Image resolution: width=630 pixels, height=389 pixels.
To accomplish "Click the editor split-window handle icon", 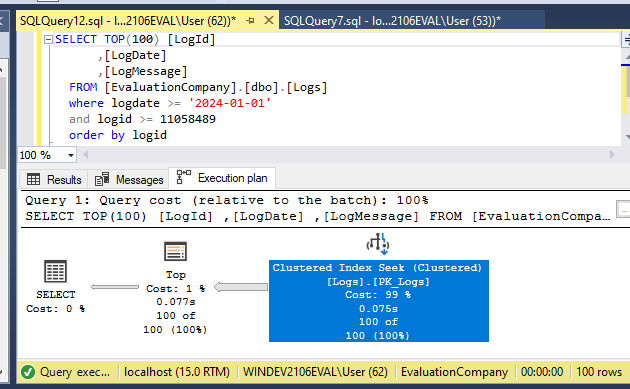I will coord(626,39).
